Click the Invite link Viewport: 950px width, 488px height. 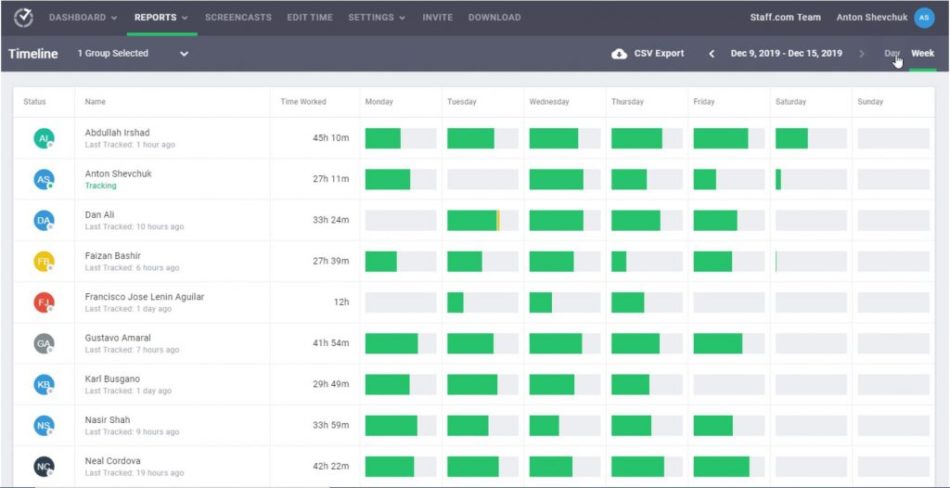pyautogui.click(x=437, y=18)
